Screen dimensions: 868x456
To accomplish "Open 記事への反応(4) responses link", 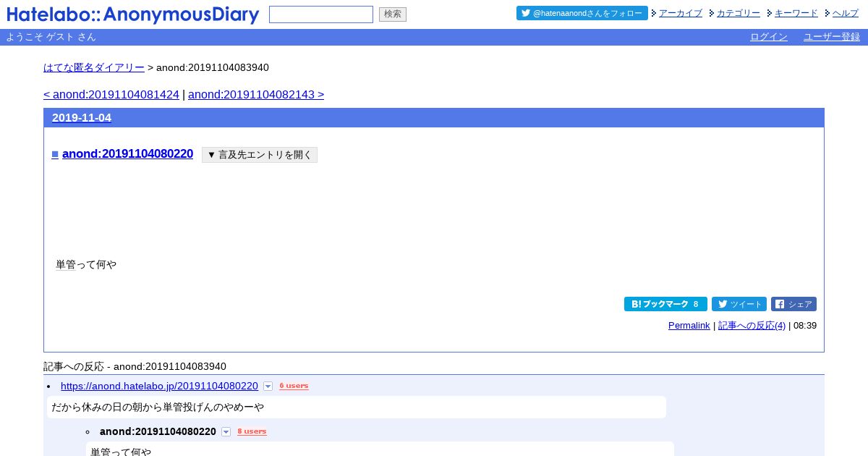I will click(752, 326).
